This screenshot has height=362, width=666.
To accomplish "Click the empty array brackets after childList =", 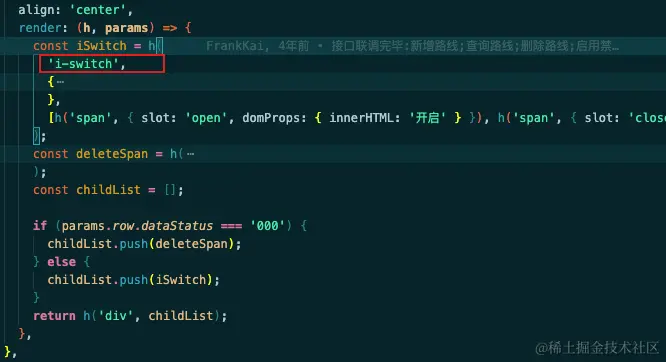I will [x=169, y=189].
